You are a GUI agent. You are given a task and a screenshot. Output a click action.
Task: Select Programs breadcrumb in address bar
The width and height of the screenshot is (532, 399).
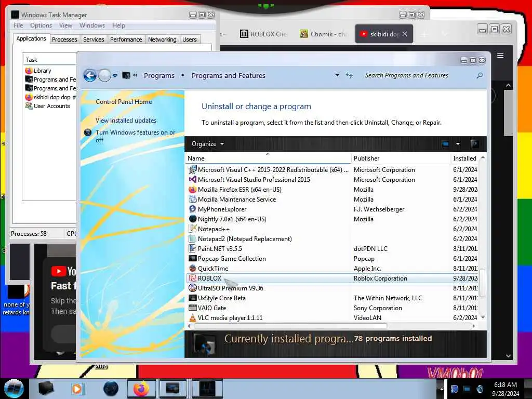pyautogui.click(x=159, y=75)
